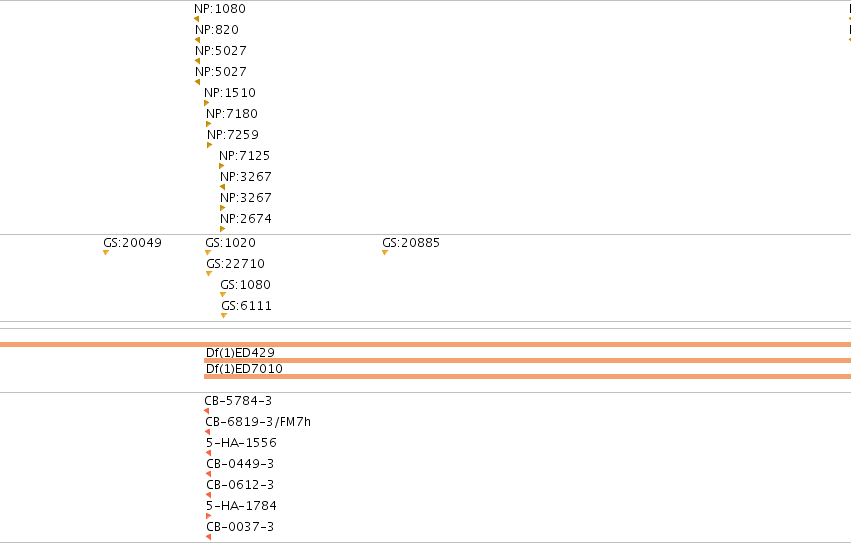Screen dimensions: 851x543
Task: Click the NP:7180 text label
Action: (232, 114)
